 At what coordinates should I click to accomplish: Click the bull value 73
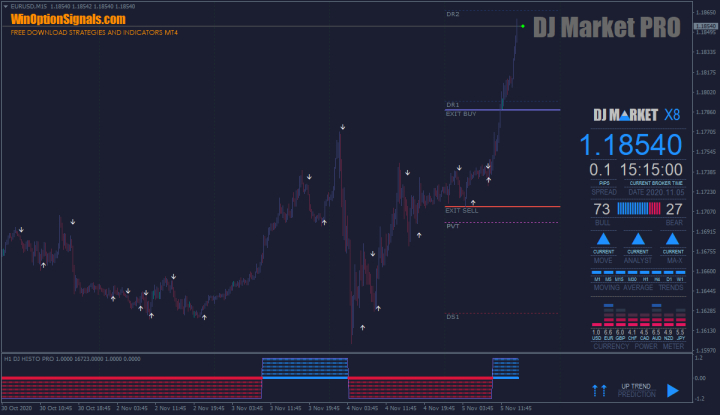point(602,209)
